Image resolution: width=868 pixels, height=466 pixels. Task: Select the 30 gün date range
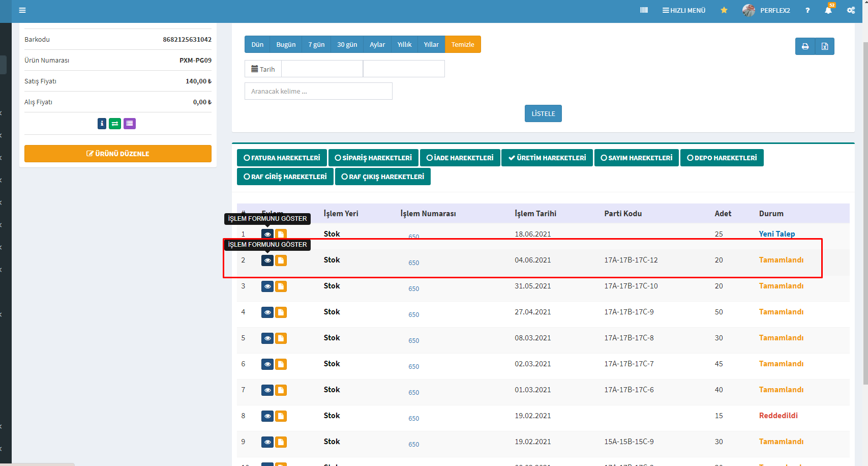click(x=347, y=44)
